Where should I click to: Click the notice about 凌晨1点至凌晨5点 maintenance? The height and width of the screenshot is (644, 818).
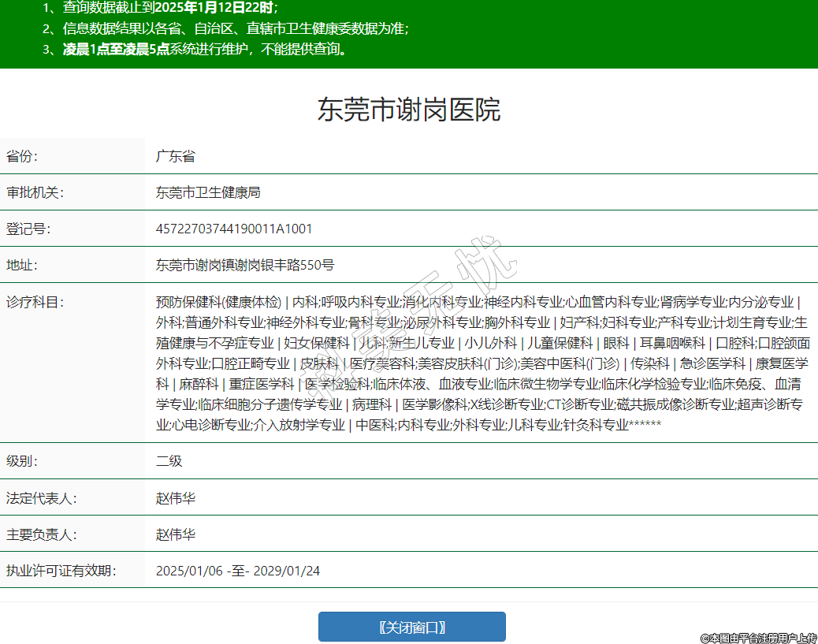coord(205,49)
